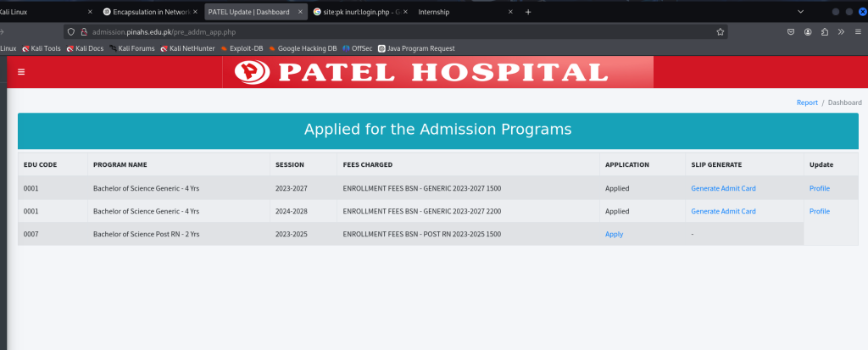
Task: Generate Admit Card for session 2023-2027
Action: pyautogui.click(x=723, y=188)
